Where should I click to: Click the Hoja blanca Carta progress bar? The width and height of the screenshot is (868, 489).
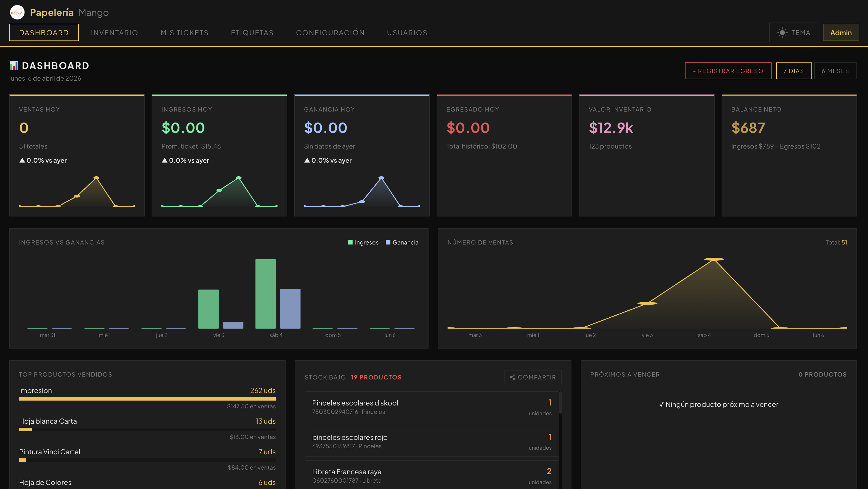[x=147, y=429]
